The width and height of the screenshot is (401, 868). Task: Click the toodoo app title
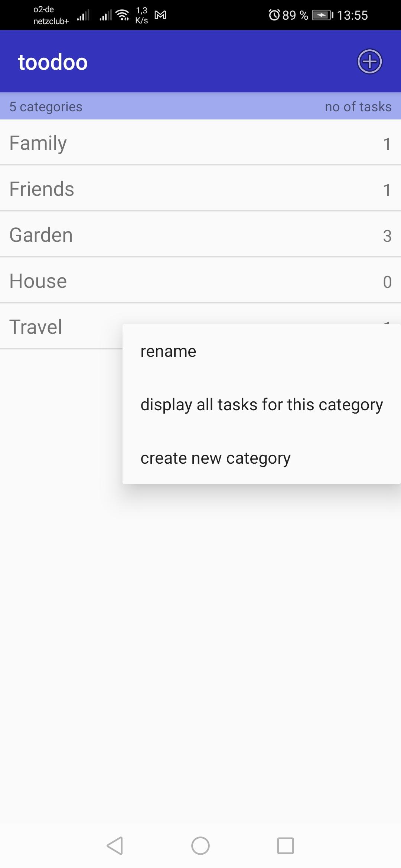[x=53, y=62]
